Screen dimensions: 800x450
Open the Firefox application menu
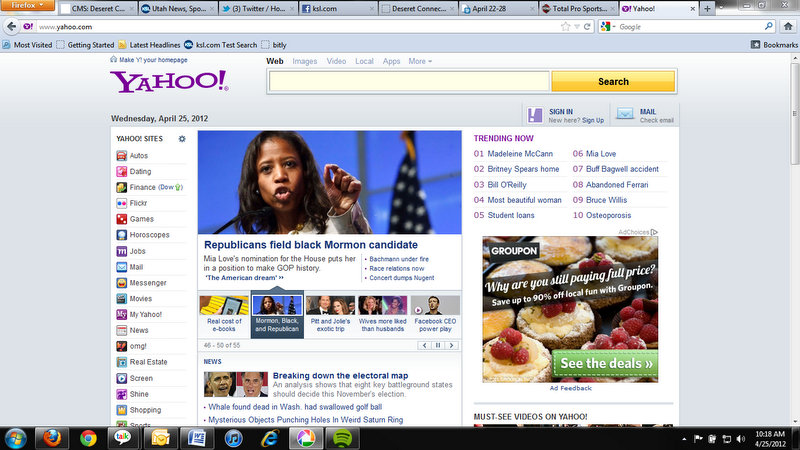click(27, 6)
